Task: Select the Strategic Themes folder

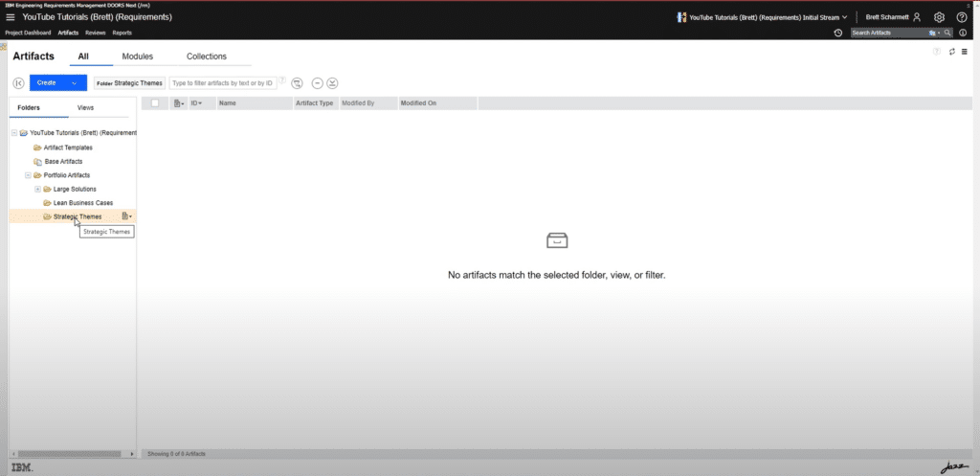Action: [x=78, y=216]
